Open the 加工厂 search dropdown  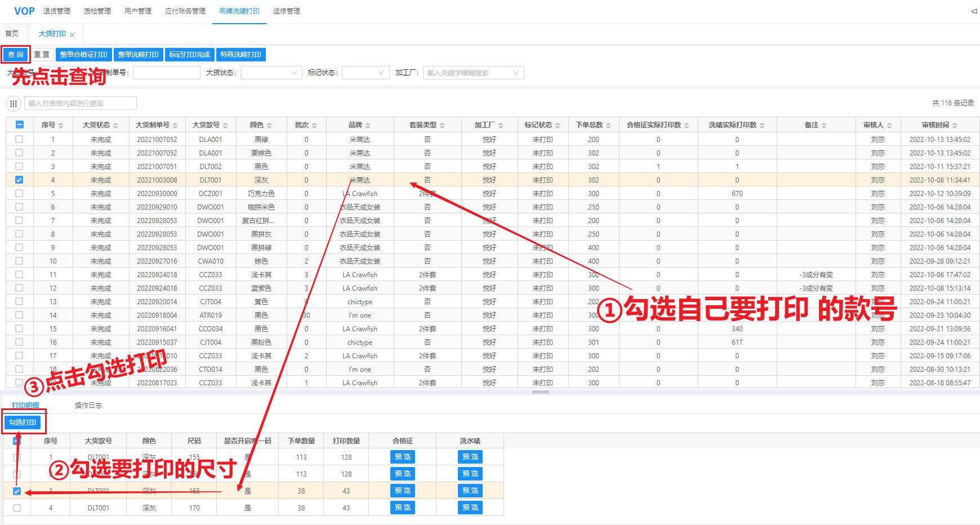[x=473, y=73]
